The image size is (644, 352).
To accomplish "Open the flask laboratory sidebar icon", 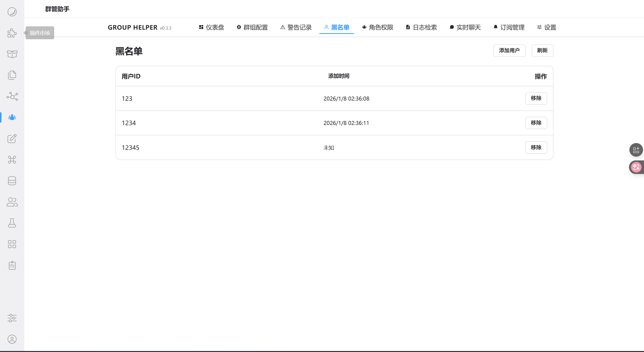I will (x=12, y=223).
